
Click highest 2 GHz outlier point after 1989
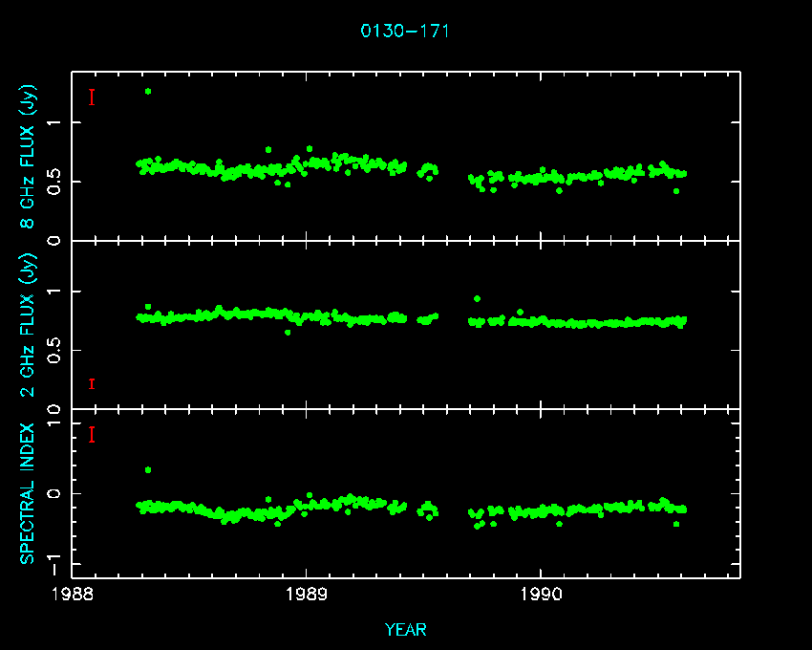pos(477,298)
